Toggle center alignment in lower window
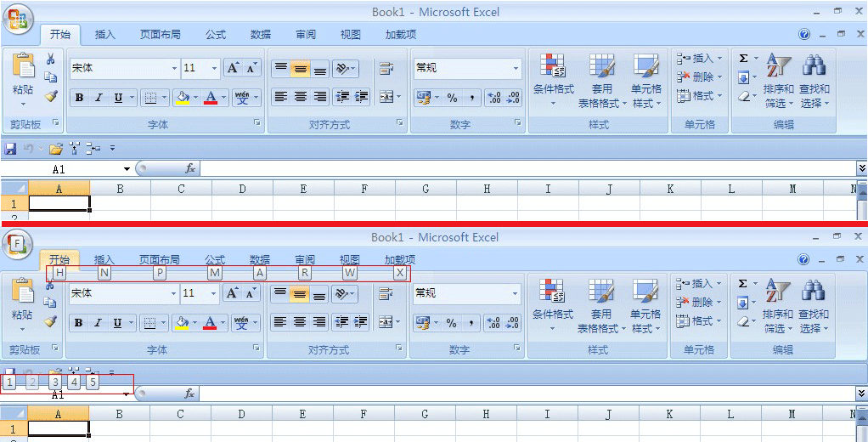Screen dimensions: 868x442 tap(300, 322)
